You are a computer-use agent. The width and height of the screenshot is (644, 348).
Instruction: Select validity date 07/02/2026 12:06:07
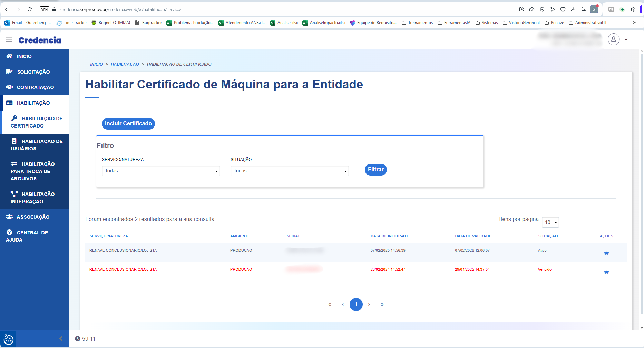[472, 251]
